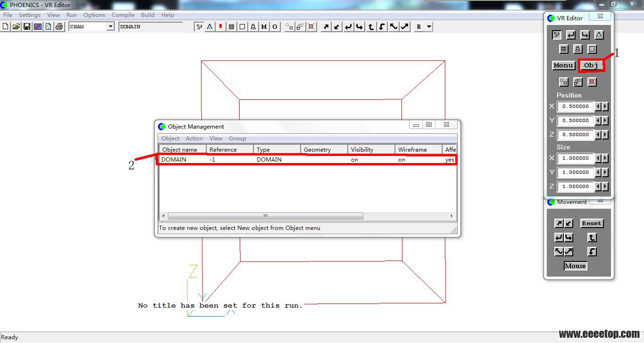Click the axis toggle icon in VR Editor panel
Image resolution: width=644 pixels, height=343 pixels.
tap(557, 35)
